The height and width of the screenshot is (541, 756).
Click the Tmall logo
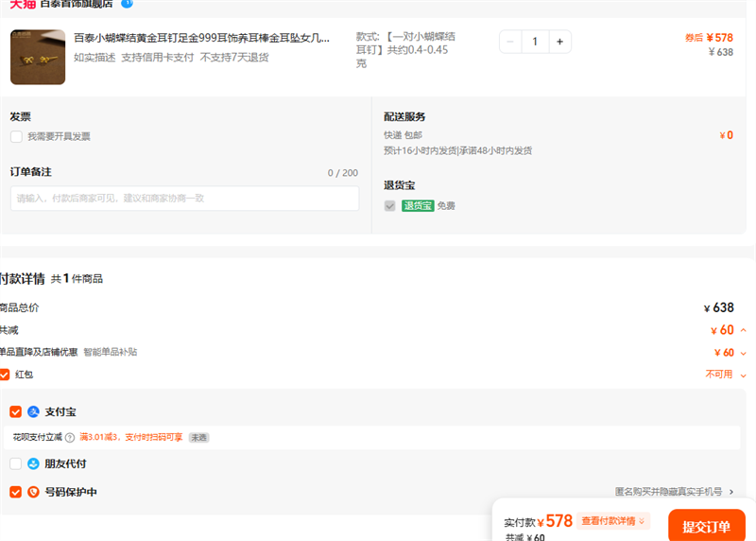click(23, 4)
